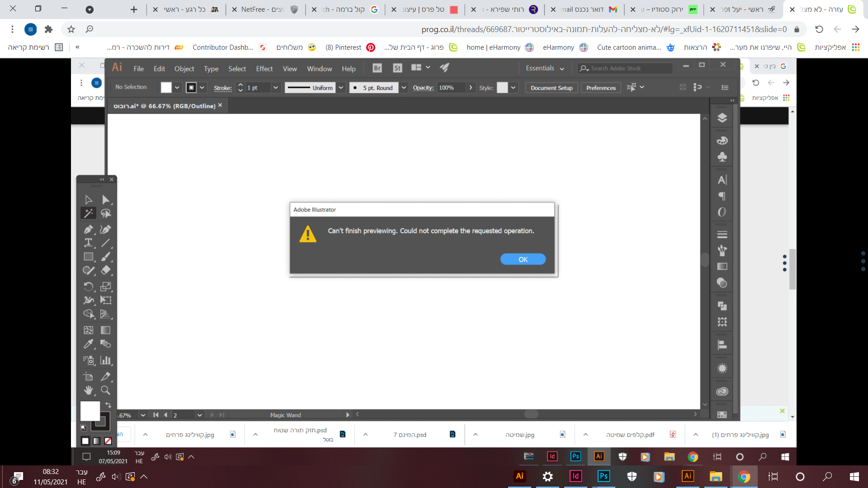Select the Paintbrush tool
This screenshot has height=488, width=868.
coord(106,257)
